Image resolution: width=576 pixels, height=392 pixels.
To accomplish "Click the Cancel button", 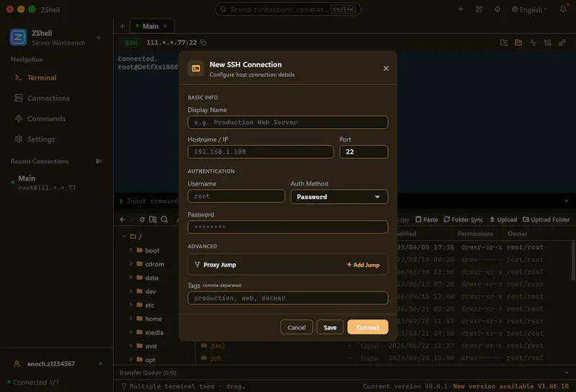I will click(297, 327).
